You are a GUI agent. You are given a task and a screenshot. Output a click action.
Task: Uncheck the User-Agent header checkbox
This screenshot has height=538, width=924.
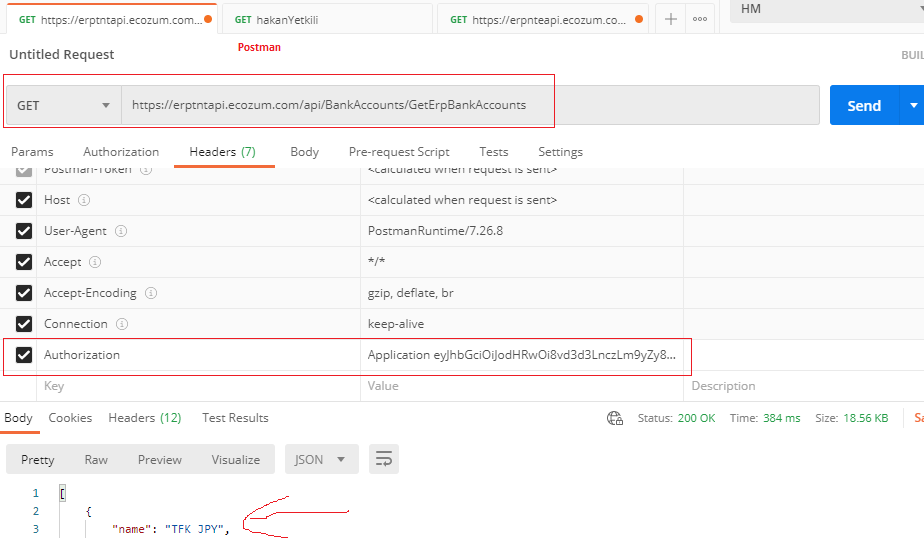point(24,231)
